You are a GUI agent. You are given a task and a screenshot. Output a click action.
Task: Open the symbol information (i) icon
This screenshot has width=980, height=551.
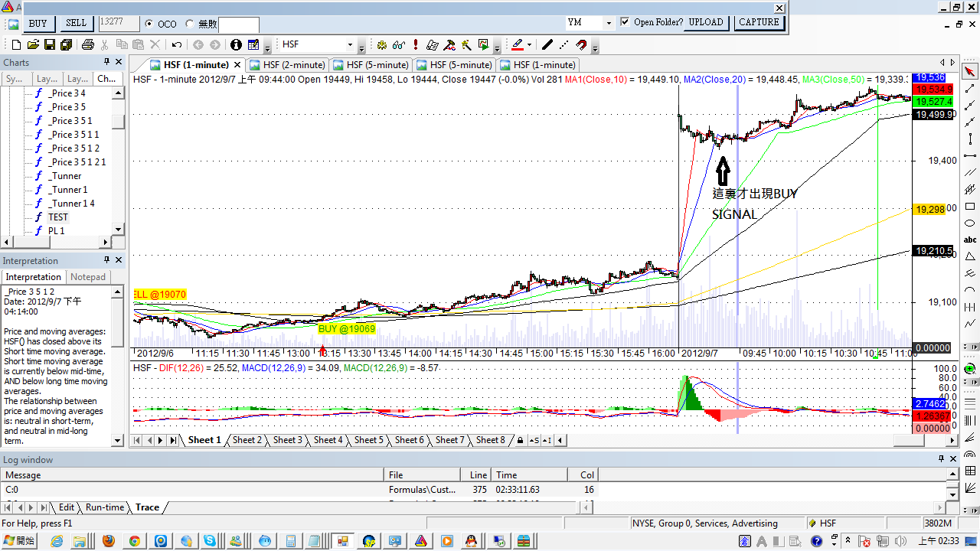[236, 45]
